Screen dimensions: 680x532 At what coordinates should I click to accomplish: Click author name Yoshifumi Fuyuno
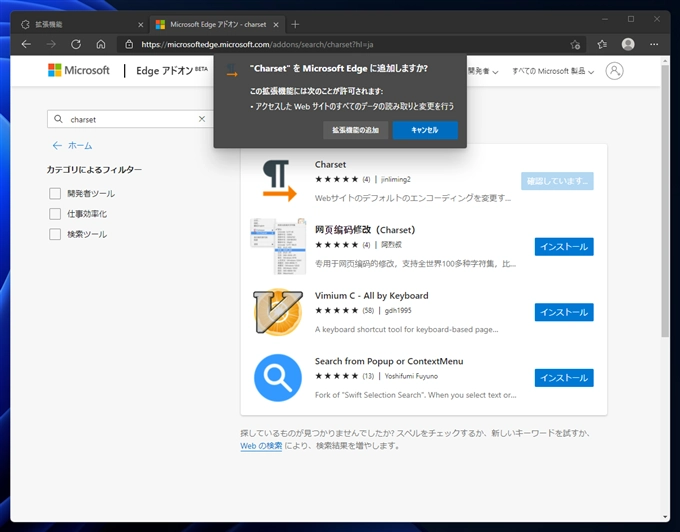[411, 376]
